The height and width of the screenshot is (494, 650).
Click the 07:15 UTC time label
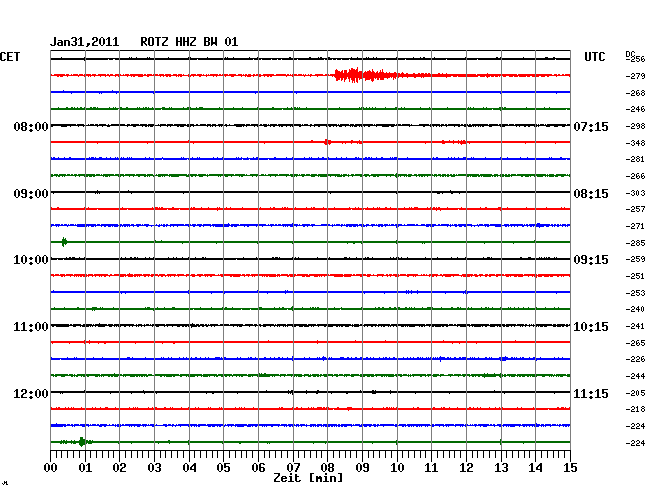pyautogui.click(x=591, y=126)
